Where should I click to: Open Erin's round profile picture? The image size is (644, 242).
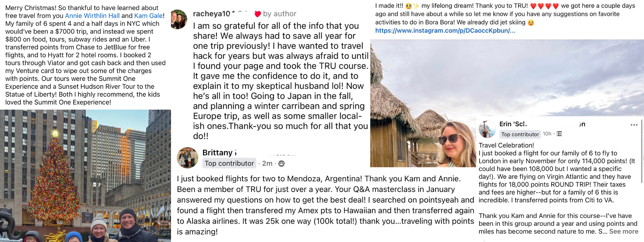point(487,129)
